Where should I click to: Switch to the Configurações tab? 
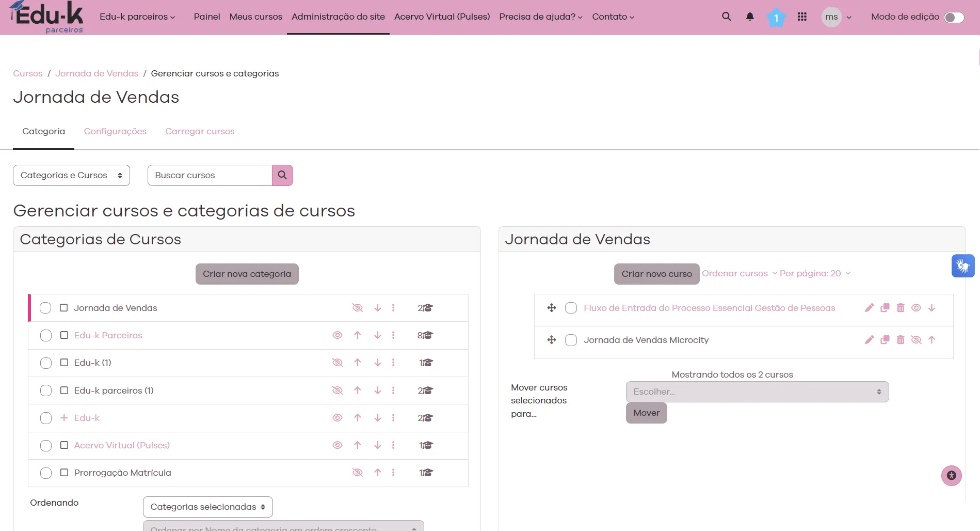click(x=115, y=131)
